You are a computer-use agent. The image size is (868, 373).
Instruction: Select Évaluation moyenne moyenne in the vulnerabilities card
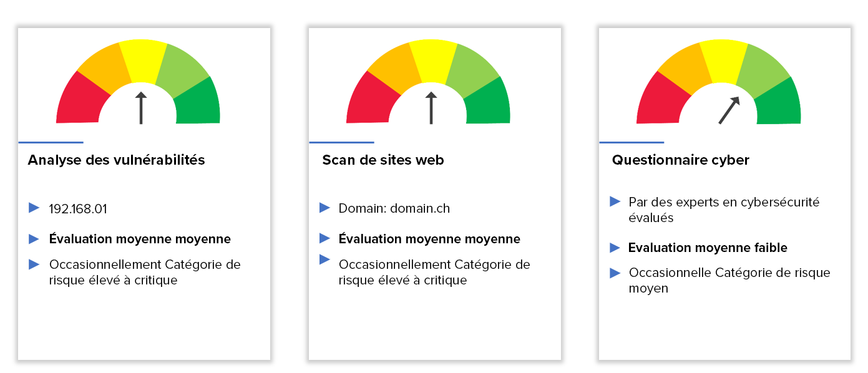(x=140, y=239)
